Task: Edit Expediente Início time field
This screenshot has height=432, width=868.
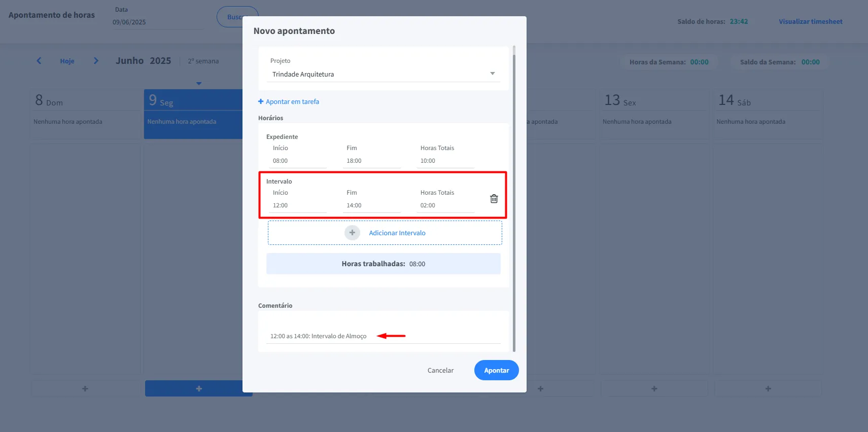Action: (x=298, y=161)
